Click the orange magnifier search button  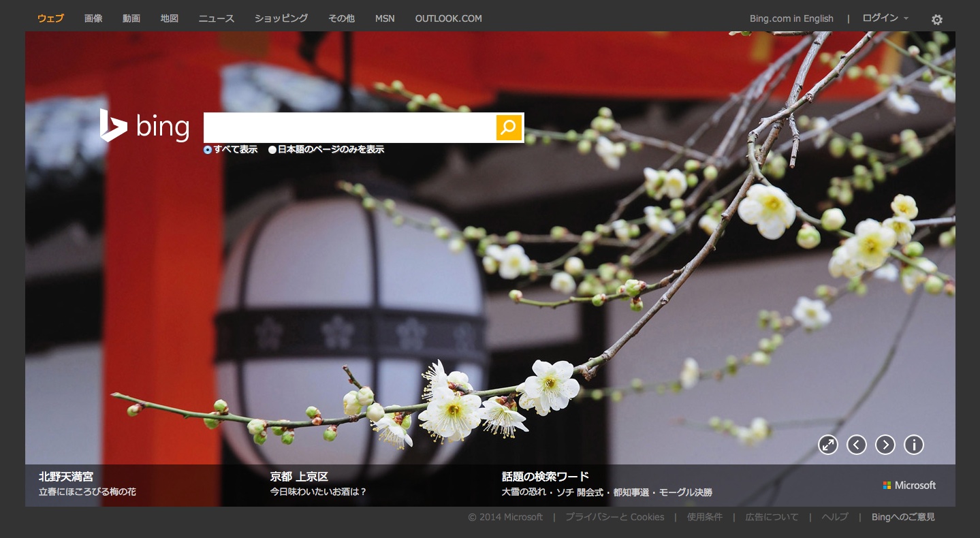509,127
